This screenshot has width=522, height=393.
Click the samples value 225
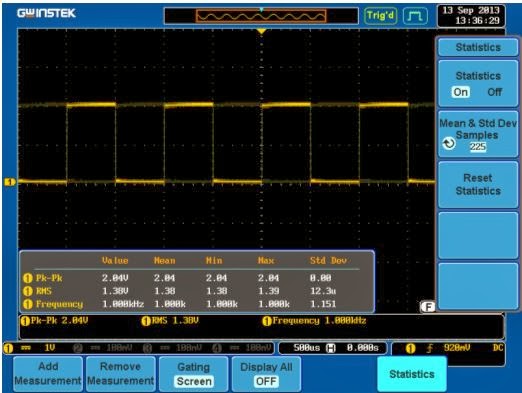pos(478,146)
